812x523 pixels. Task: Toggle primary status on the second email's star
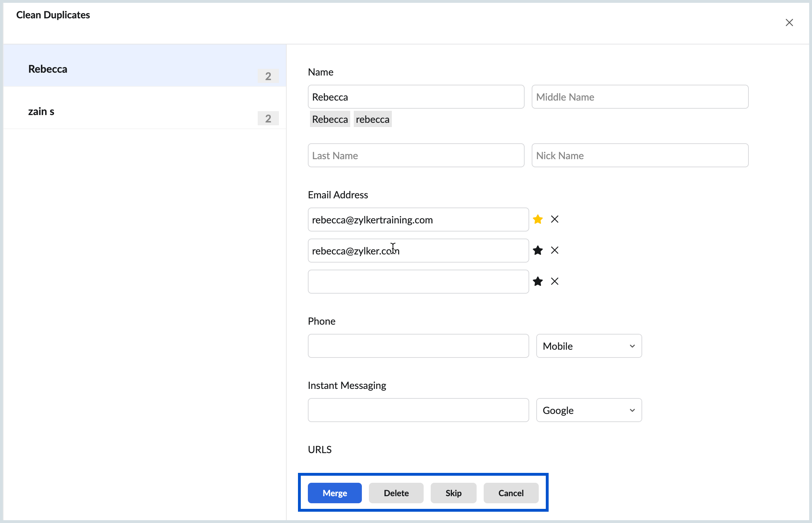[x=538, y=250]
